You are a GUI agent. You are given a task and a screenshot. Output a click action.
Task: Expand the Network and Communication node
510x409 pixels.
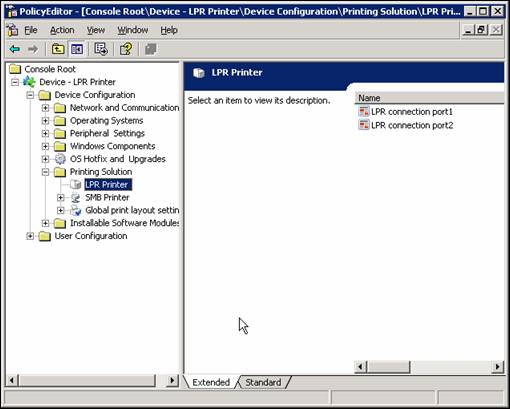(45, 108)
